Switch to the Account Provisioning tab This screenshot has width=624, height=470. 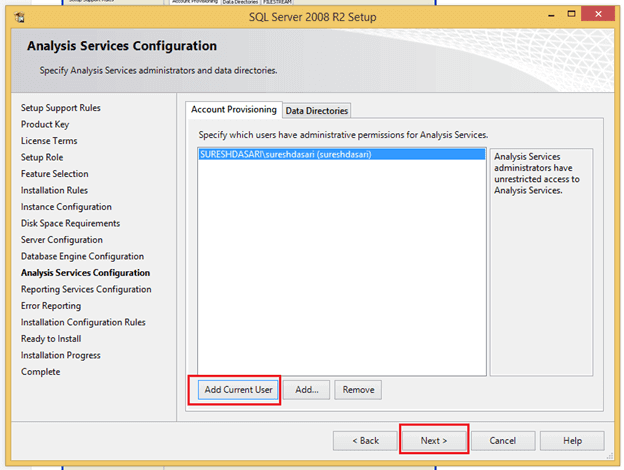coord(233,110)
